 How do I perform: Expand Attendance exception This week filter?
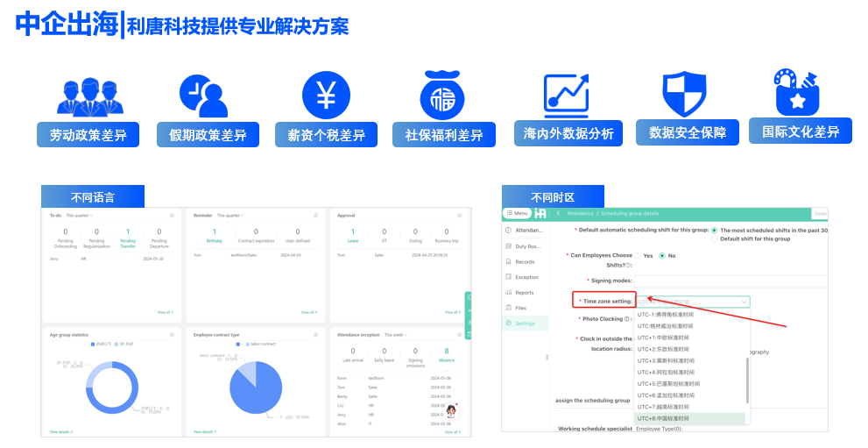point(396,334)
